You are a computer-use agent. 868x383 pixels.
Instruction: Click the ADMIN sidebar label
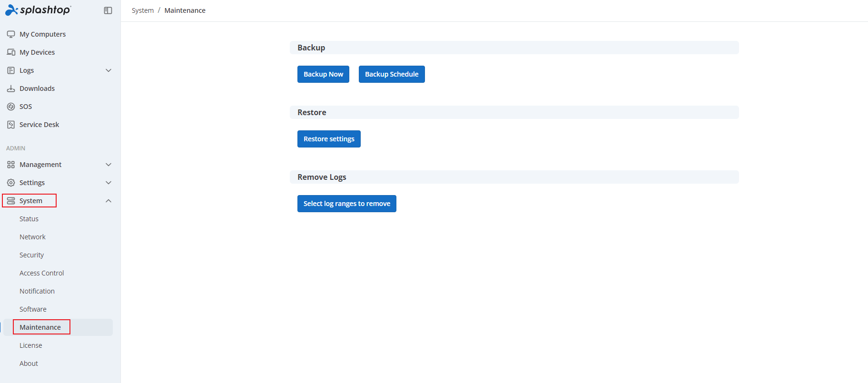(16, 148)
